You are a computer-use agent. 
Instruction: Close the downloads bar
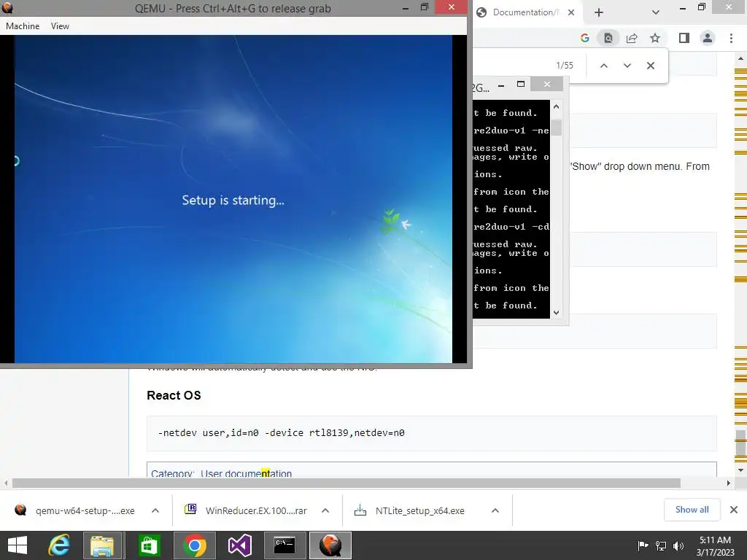point(734,510)
